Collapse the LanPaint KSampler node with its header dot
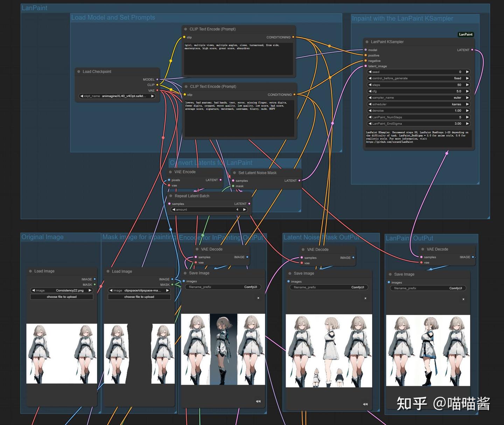Viewport: 504px width, 425px height. pyautogui.click(x=367, y=42)
